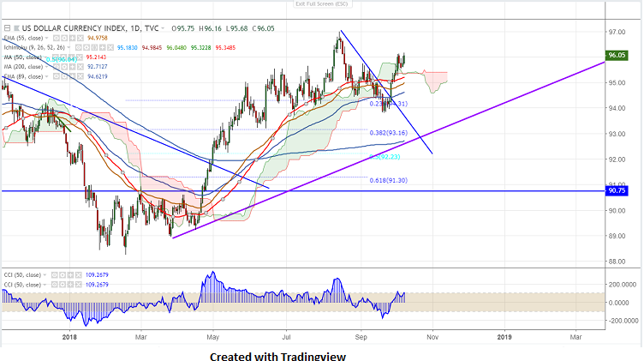Expand the upper CCI (50, close) dropdown arrow
This screenshot has height=361, width=644.
45,275
